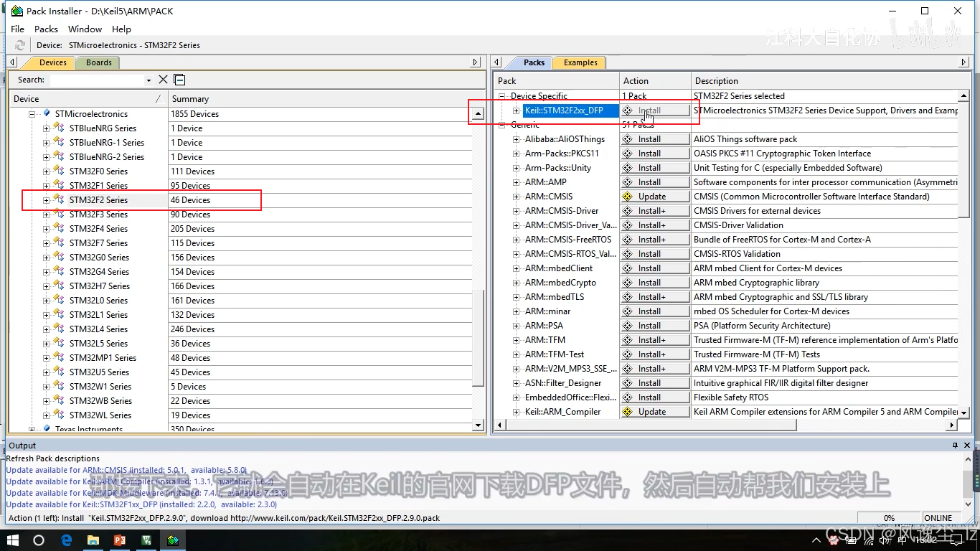Switch to the Examples tab
The height and width of the screenshot is (551, 980).
coord(580,62)
